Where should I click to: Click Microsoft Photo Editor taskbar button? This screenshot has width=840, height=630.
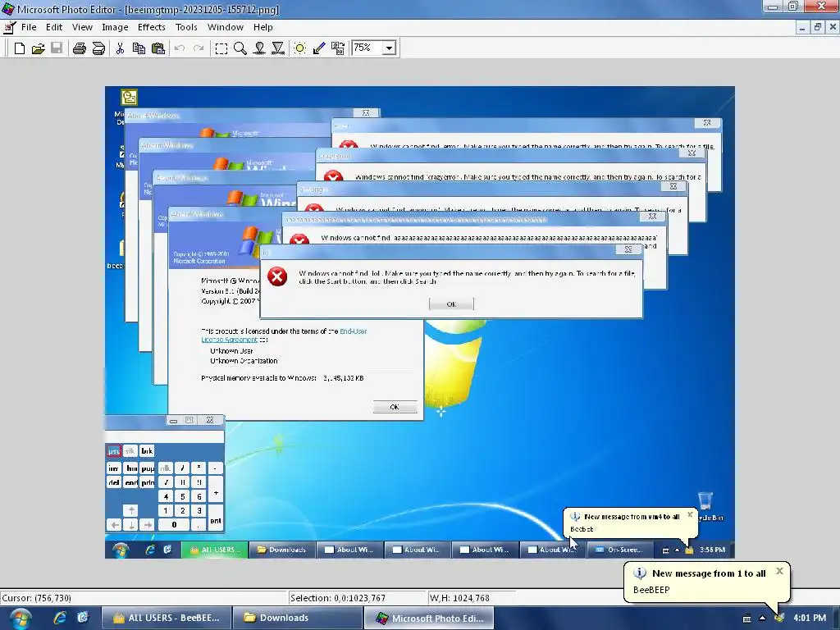428,618
